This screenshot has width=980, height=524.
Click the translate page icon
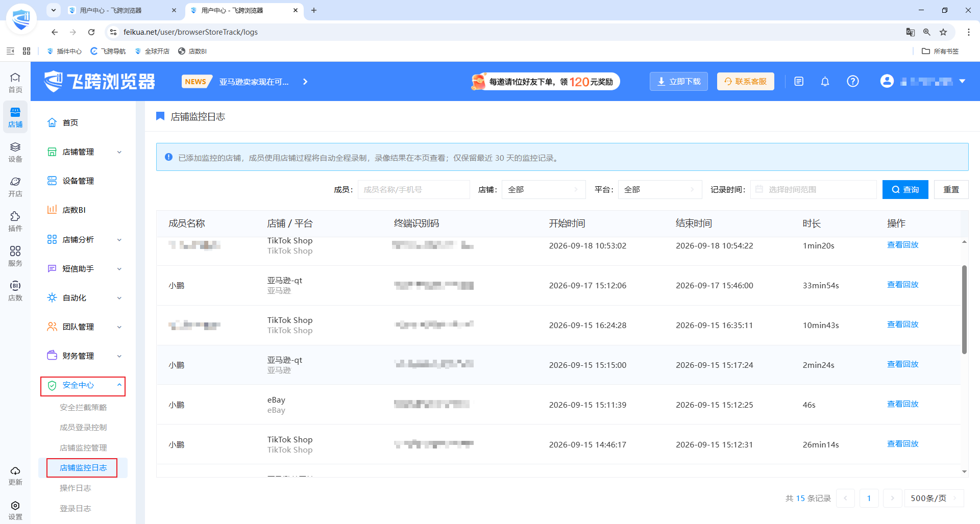910,32
